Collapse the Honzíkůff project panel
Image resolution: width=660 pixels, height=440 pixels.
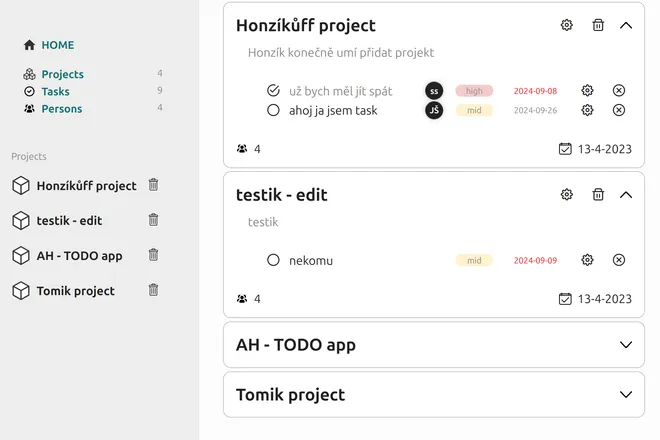626,25
